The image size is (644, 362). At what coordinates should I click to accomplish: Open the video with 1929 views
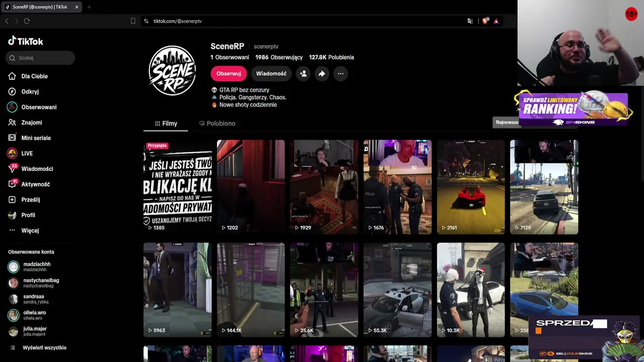324,187
